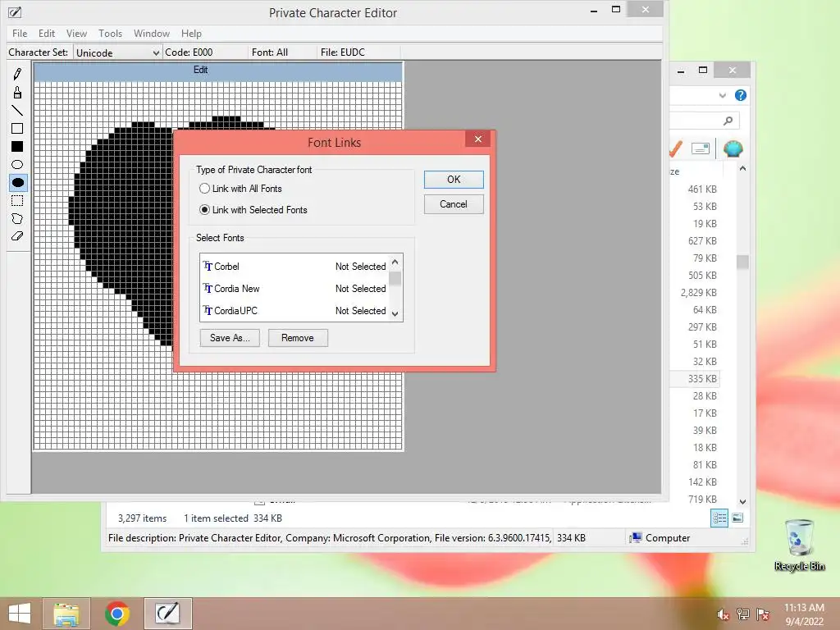840x630 pixels.
Task: Click the Private Character Editor title icon
Action: tap(15, 12)
